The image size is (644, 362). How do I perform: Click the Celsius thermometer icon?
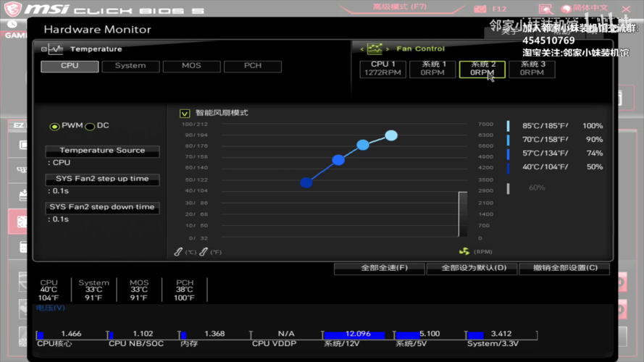point(179,251)
